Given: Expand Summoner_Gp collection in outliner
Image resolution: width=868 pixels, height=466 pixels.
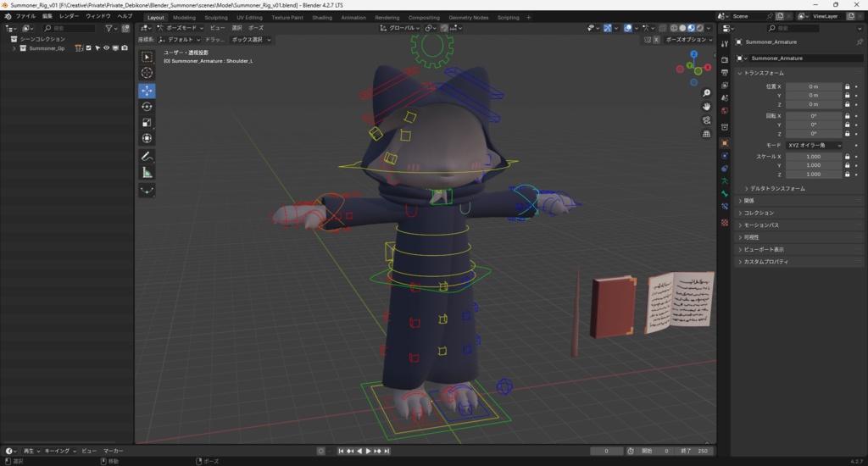Looking at the screenshot, I should pyautogui.click(x=14, y=48).
